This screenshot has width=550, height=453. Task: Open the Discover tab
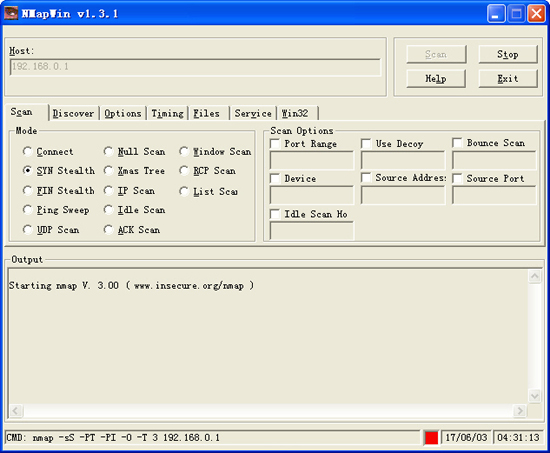pyautogui.click(x=73, y=113)
